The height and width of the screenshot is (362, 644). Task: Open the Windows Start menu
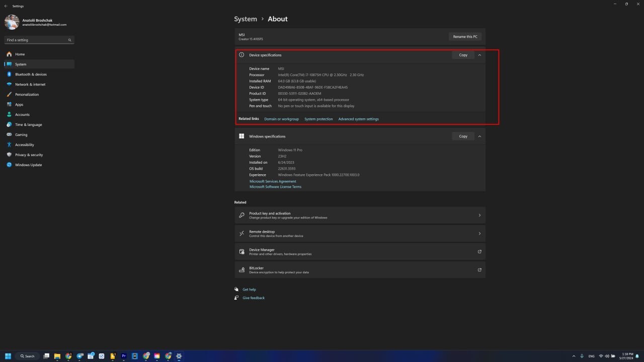[8, 356]
